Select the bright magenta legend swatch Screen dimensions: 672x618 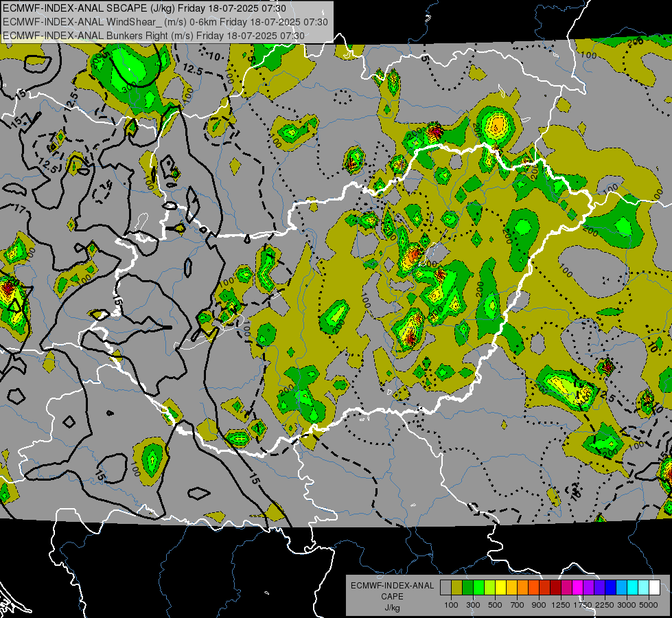577,588
